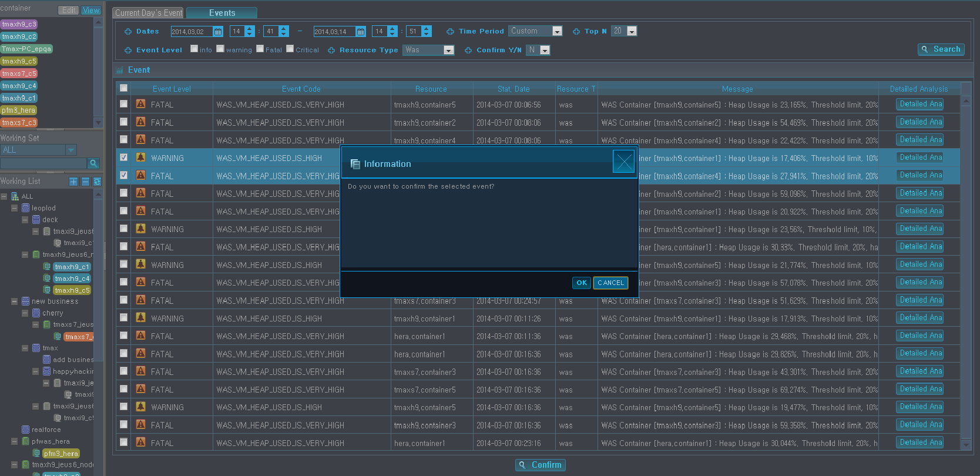Check the hera.container1 00:23:16 row checkbox
This screenshot has width=980, height=476.
point(123,442)
